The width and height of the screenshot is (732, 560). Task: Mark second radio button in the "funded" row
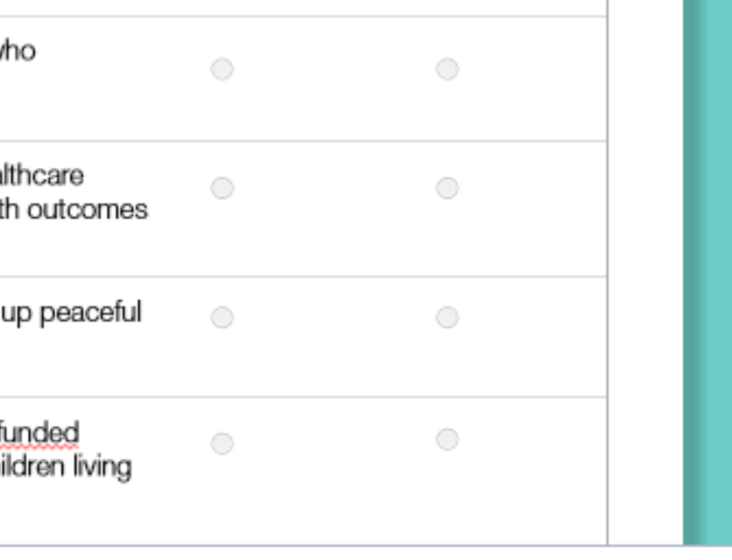(x=447, y=439)
